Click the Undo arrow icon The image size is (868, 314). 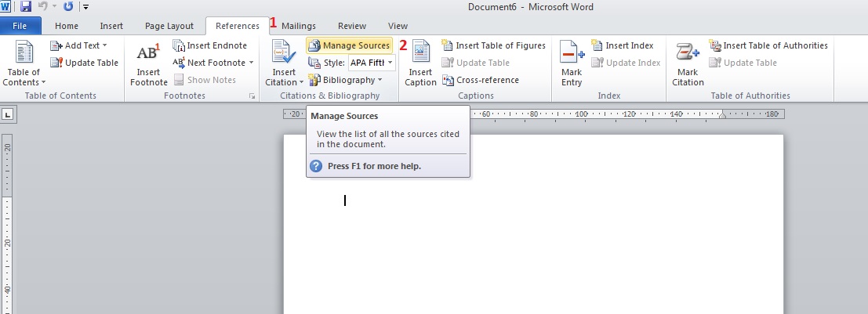(42, 6)
